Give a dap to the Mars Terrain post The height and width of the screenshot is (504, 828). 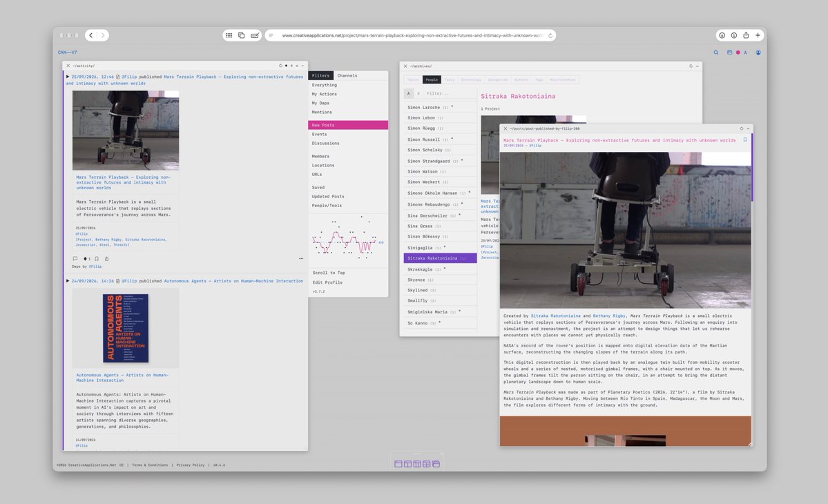coord(86,259)
